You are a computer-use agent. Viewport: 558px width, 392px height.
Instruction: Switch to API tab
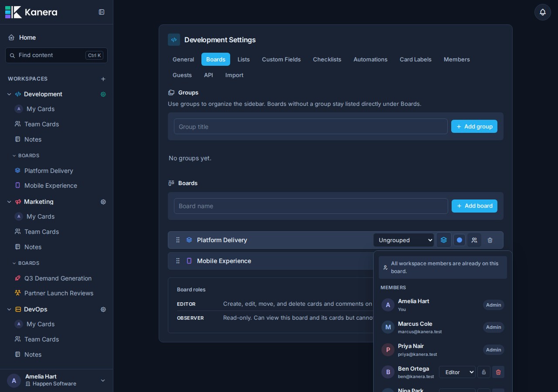tap(208, 75)
